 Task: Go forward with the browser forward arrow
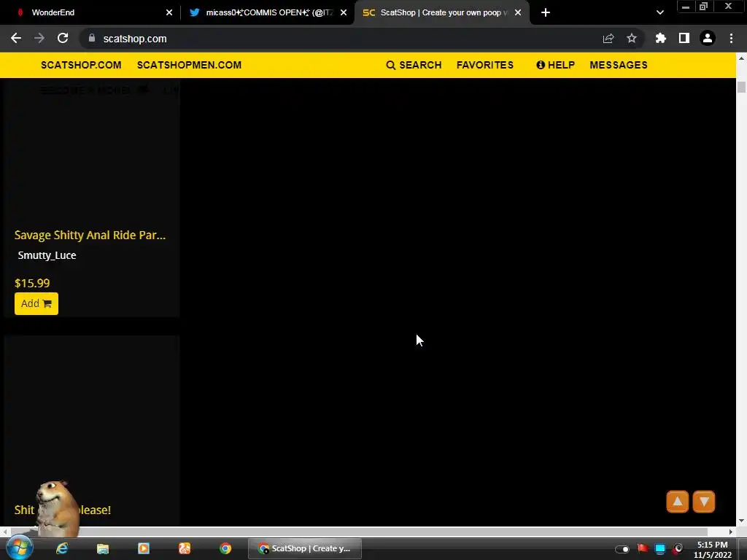pos(39,39)
